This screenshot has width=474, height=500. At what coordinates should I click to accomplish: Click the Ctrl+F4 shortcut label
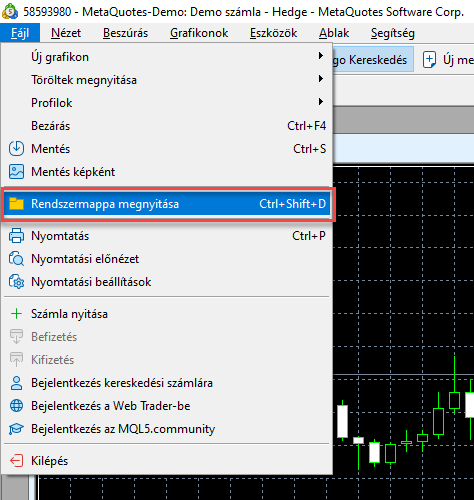click(307, 126)
